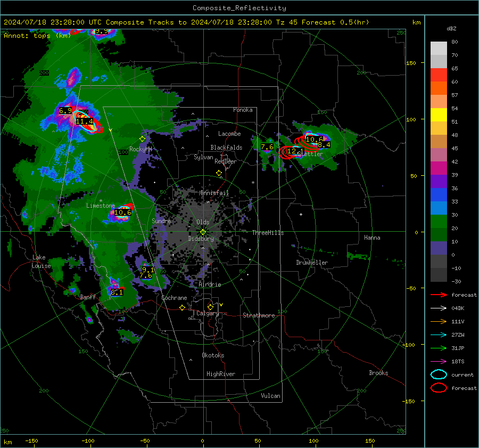Screen dimensions: 479x448
Task: Click the cyan 27ZW arrow icon
Action: coord(439,335)
